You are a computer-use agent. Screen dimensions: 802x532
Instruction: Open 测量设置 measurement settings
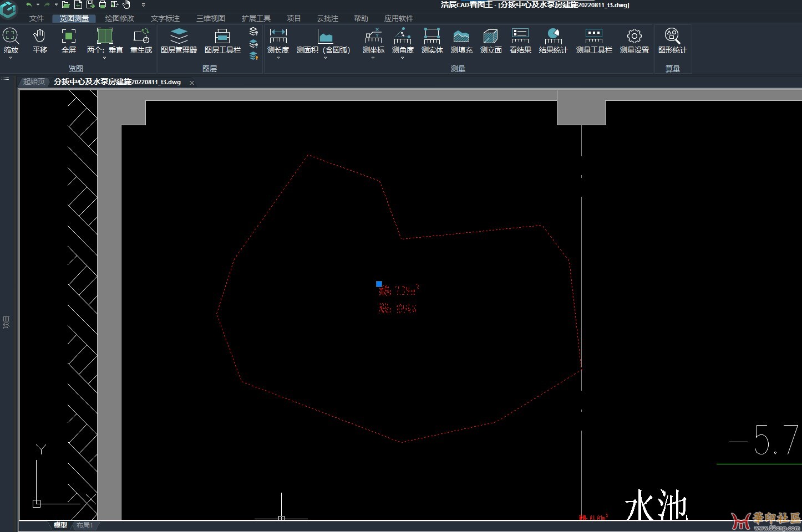coord(634,41)
